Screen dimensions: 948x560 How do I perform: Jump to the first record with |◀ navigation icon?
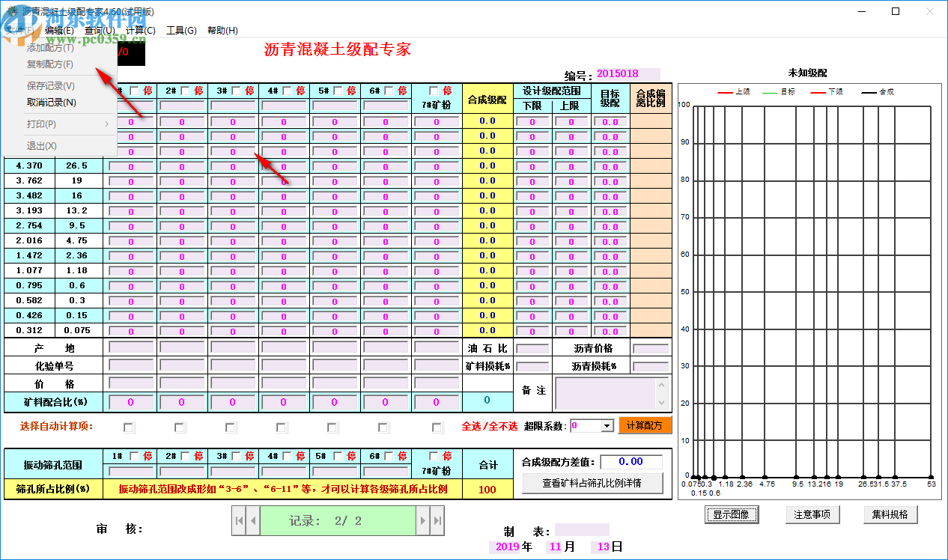(x=240, y=520)
